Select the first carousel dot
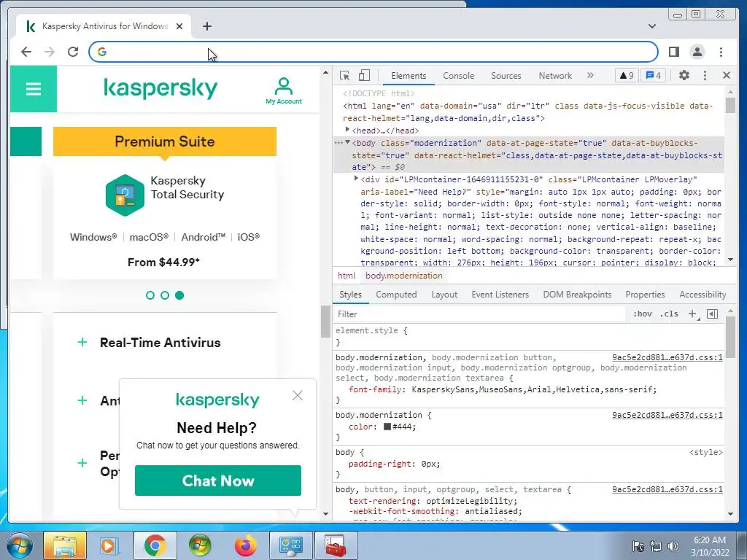 click(x=150, y=295)
